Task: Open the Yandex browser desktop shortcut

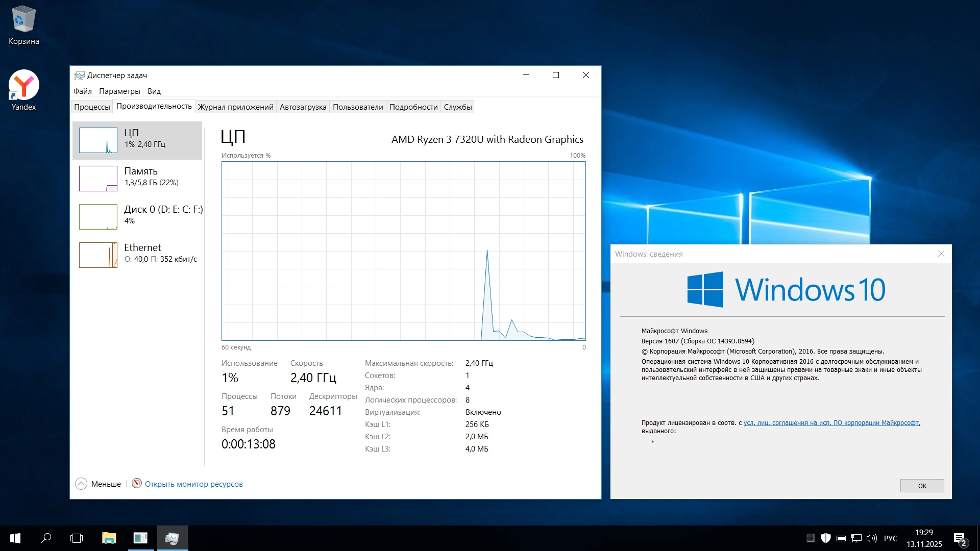Action: click(23, 85)
